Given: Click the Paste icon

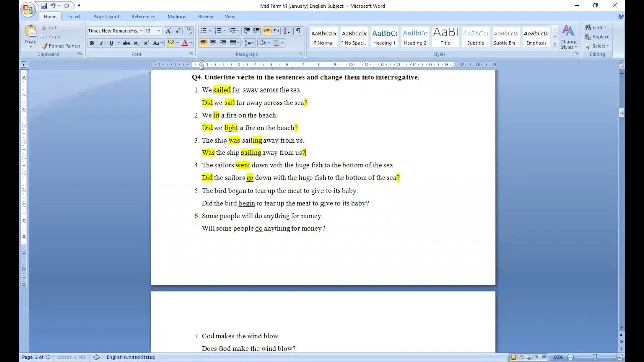Looking at the screenshot, I should 30,31.
